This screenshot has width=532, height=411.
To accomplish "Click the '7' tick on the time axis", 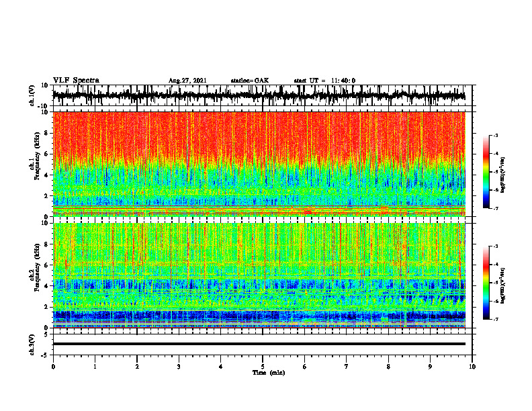I will [x=347, y=367].
